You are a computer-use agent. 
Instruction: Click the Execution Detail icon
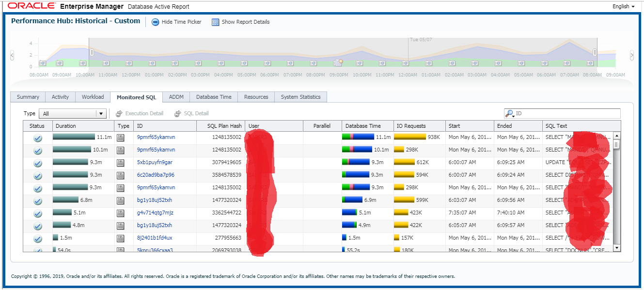[120, 113]
